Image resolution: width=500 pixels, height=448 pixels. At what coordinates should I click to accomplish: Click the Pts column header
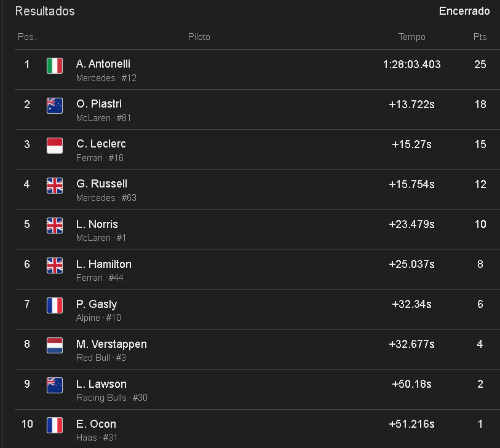pos(480,37)
